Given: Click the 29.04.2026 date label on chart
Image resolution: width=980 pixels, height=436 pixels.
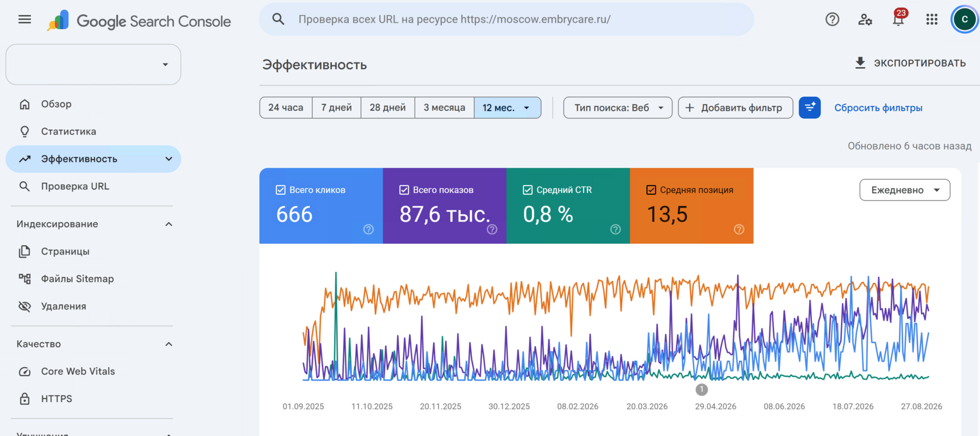Looking at the screenshot, I should coord(716,407).
